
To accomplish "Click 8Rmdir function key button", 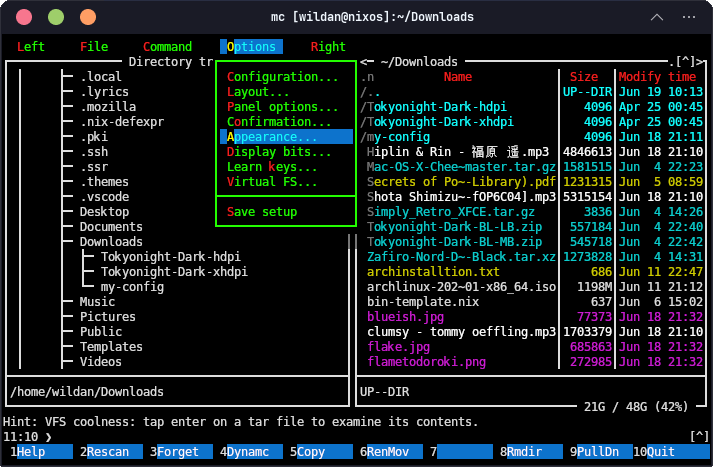I will [x=532, y=452].
